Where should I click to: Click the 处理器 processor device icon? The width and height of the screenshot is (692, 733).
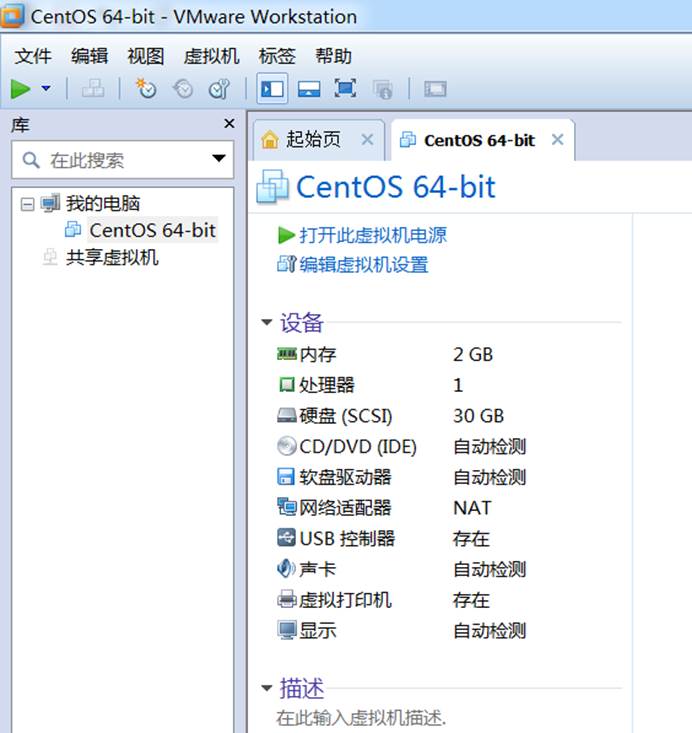click(287, 385)
